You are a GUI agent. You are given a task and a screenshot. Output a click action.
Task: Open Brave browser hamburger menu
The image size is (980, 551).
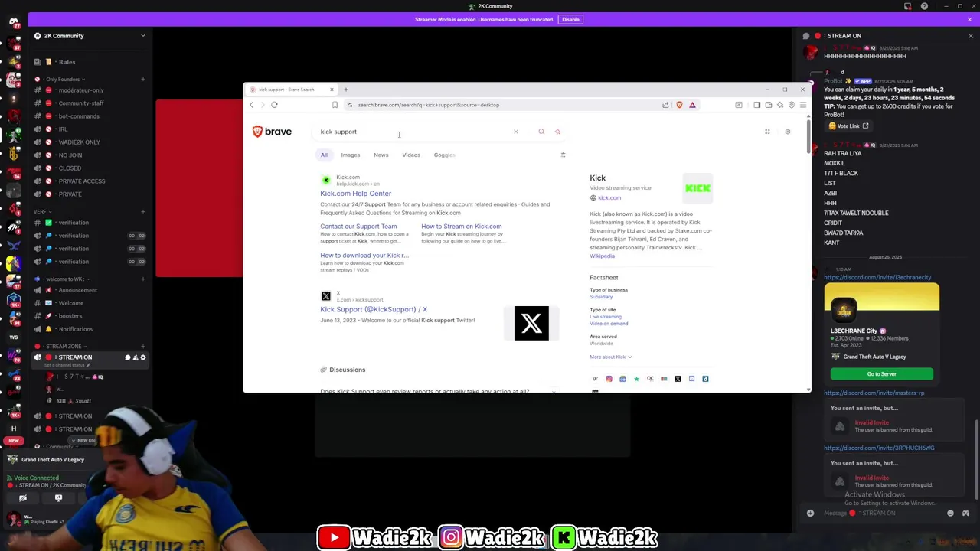(802, 105)
